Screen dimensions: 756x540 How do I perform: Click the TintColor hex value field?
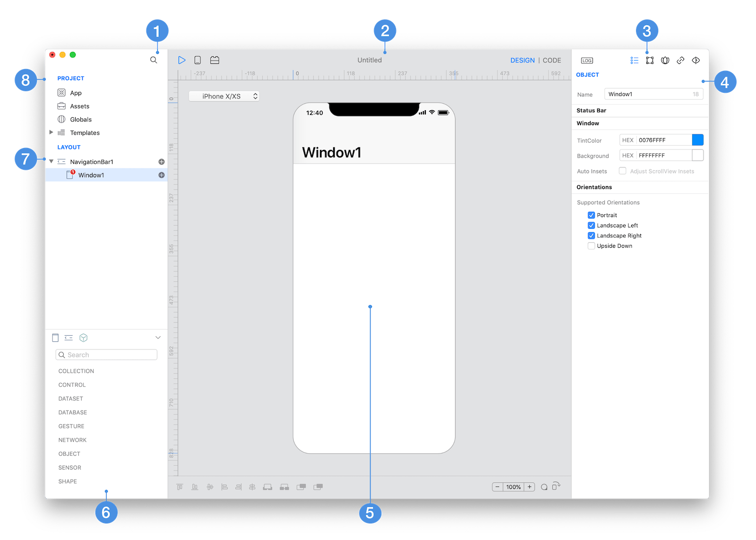point(664,140)
